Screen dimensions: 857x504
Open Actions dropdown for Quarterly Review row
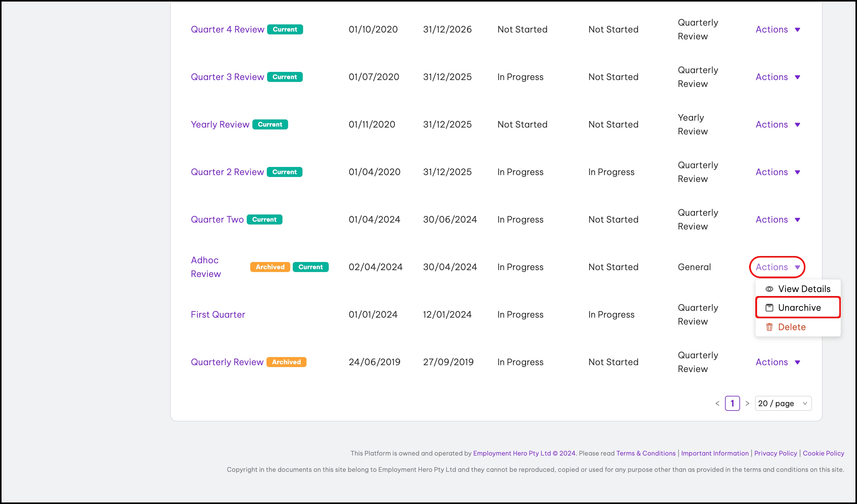pyautogui.click(x=778, y=362)
